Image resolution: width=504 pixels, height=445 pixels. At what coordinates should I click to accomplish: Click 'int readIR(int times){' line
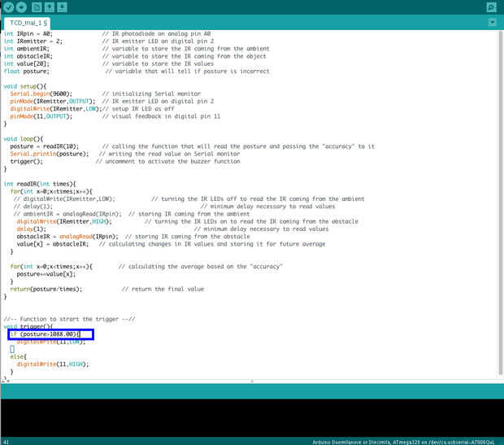[40, 184]
